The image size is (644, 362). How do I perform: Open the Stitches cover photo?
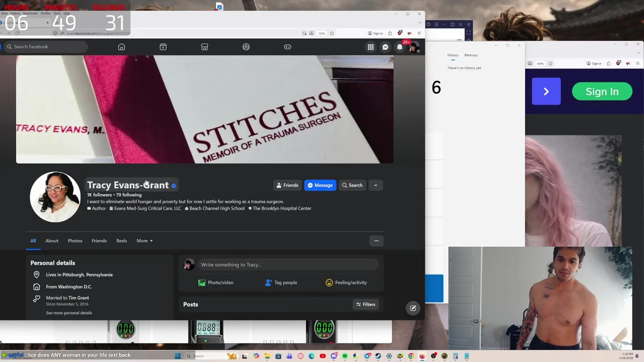click(x=204, y=109)
